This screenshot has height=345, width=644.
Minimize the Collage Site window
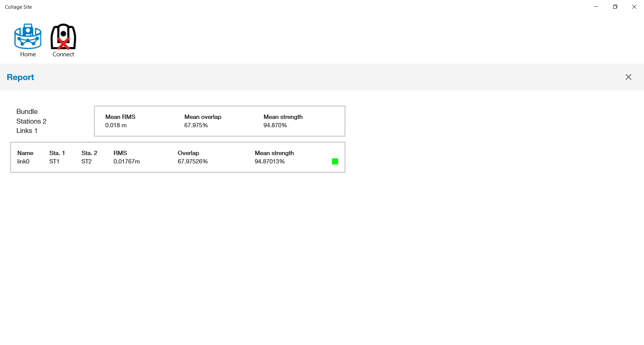(x=596, y=7)
